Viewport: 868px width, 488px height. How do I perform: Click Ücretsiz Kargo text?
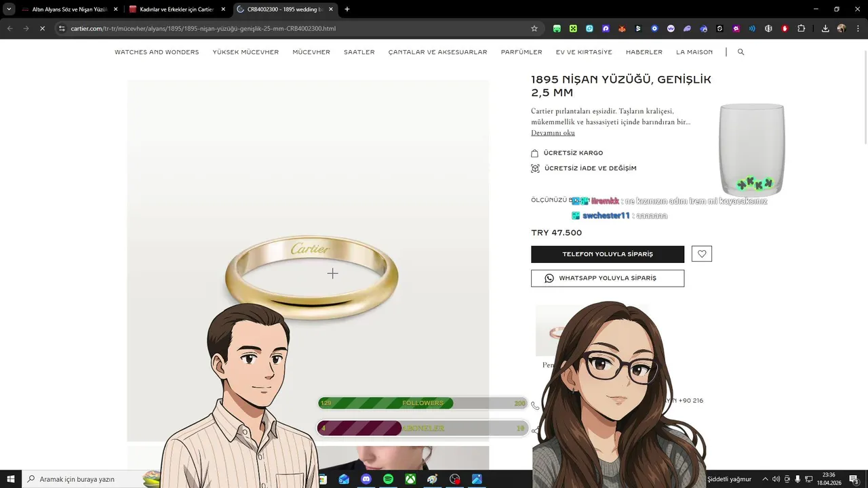pos(573,153)
